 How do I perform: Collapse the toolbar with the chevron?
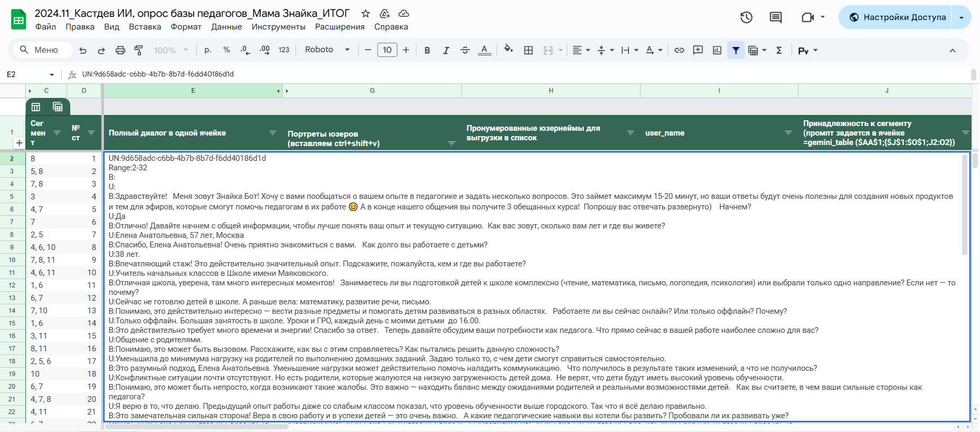[x=953, y=50]
